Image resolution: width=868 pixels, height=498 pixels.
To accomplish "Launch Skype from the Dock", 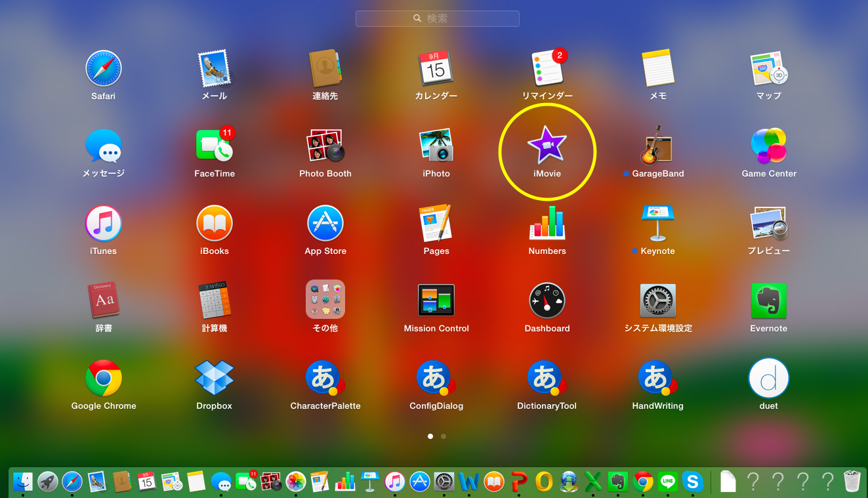I will point(693,482).
